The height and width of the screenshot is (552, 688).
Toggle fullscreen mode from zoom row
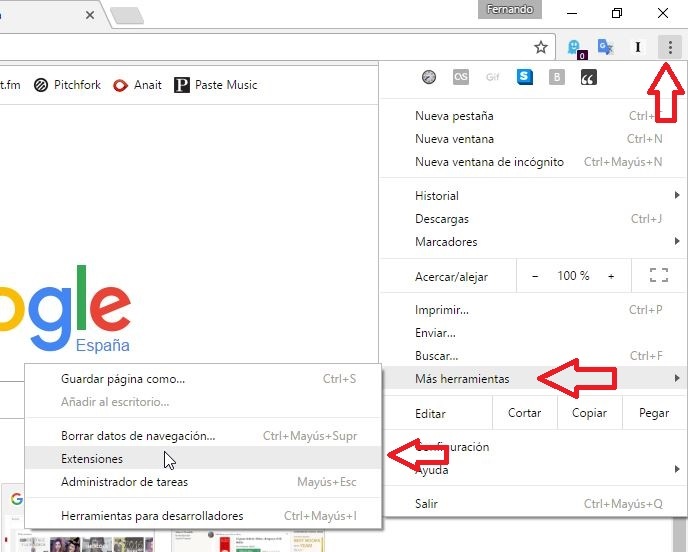click(658, 276)
